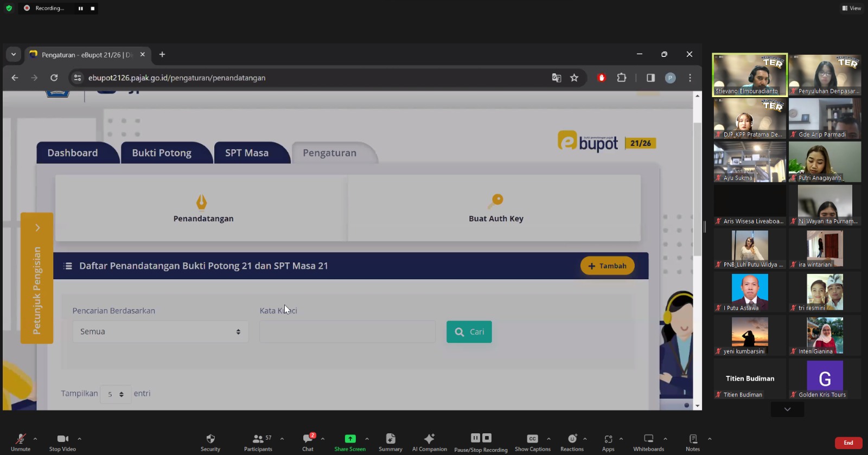
Task: Toggle Stop Video camera
Action: [x=62, y=439]
